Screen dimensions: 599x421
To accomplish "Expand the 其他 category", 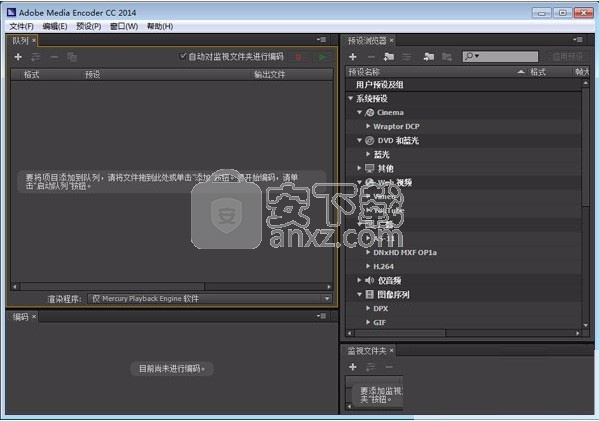I will click(x=359, y=168).
